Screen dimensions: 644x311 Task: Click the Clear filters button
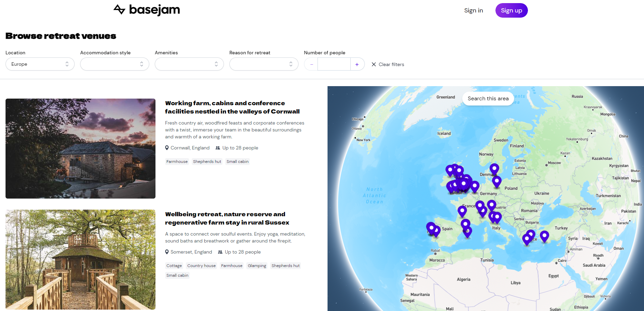click(x=388, y=64)
